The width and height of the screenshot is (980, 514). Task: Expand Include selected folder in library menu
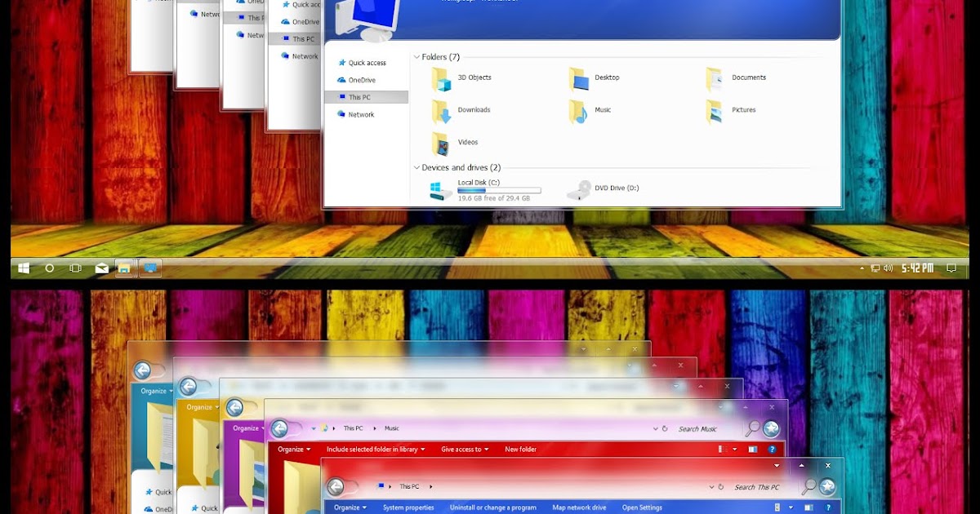coord(376,450)
